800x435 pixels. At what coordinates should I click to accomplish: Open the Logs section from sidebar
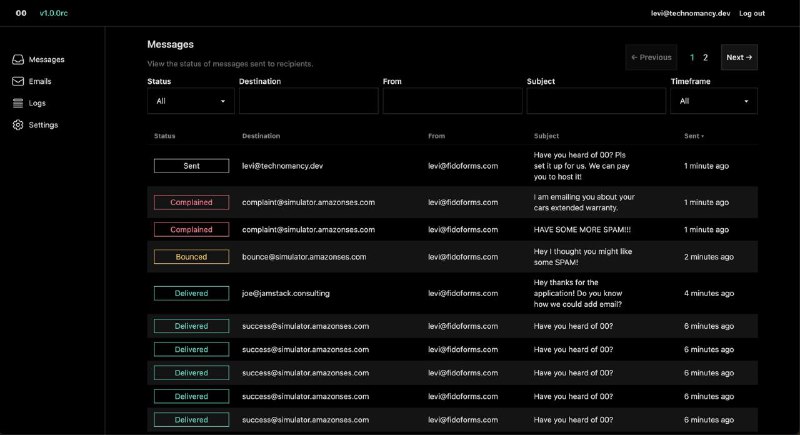pyautogui.click(x=37, y=103)
